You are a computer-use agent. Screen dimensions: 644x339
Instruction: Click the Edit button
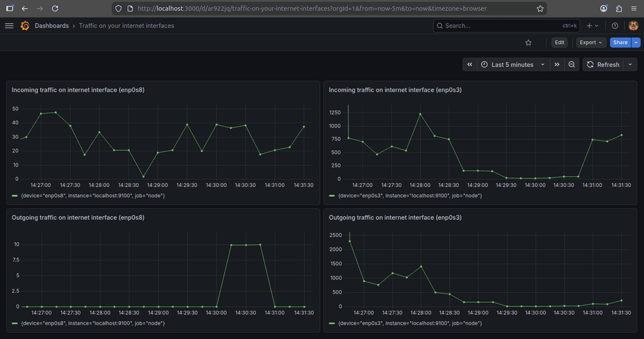coord(559,43)
